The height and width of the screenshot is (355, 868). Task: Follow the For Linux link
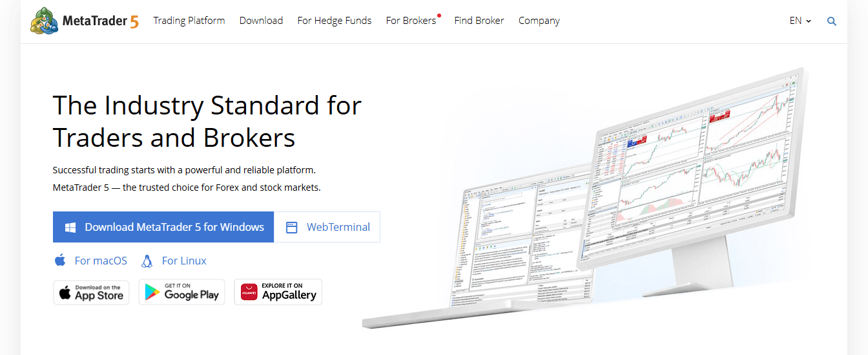[x=184, y=261]
